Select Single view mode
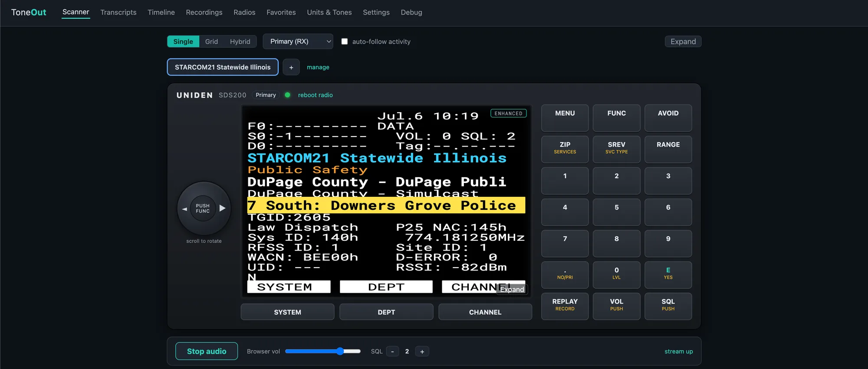868x369 pixels. [183, 42]
